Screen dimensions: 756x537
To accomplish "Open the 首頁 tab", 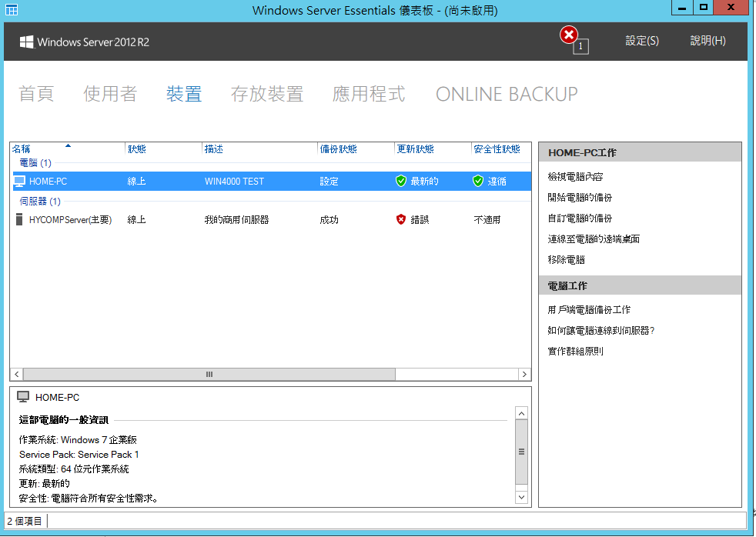I will pyautogui.click(x=36, y=94).
